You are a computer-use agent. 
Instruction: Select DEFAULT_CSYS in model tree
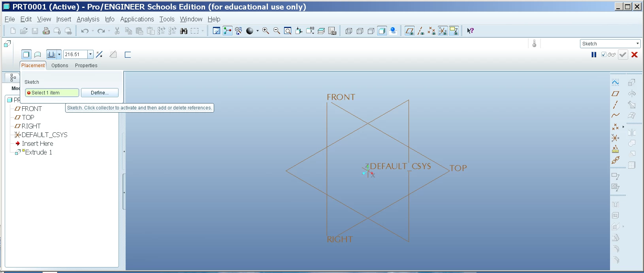click(x=44, y=135)
